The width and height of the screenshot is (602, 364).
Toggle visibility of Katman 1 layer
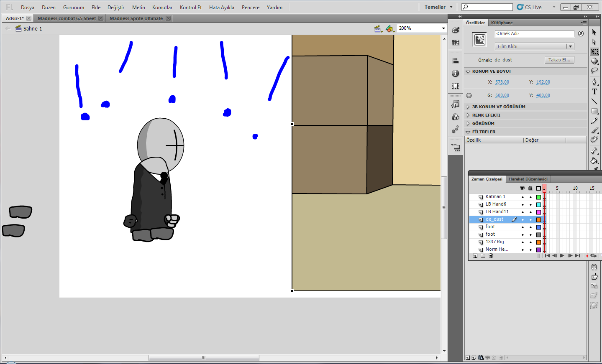[x=523, y=197]
